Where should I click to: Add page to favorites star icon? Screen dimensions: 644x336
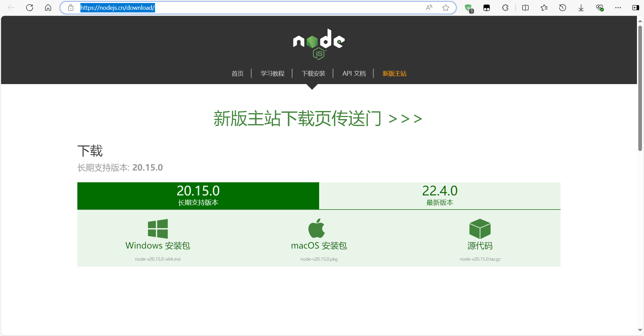click(x=446, y=8)
